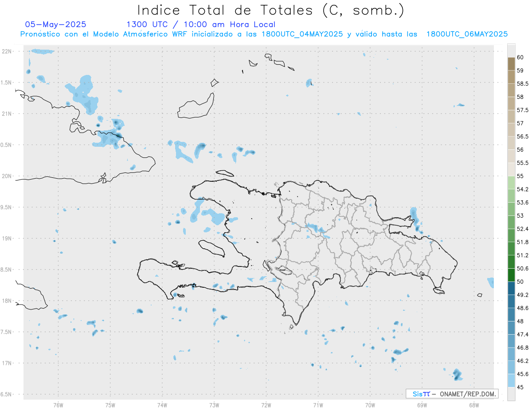Click the bottom legend value "45"
The width and height of the screenshot is (532, 411).
click(520, 387)
